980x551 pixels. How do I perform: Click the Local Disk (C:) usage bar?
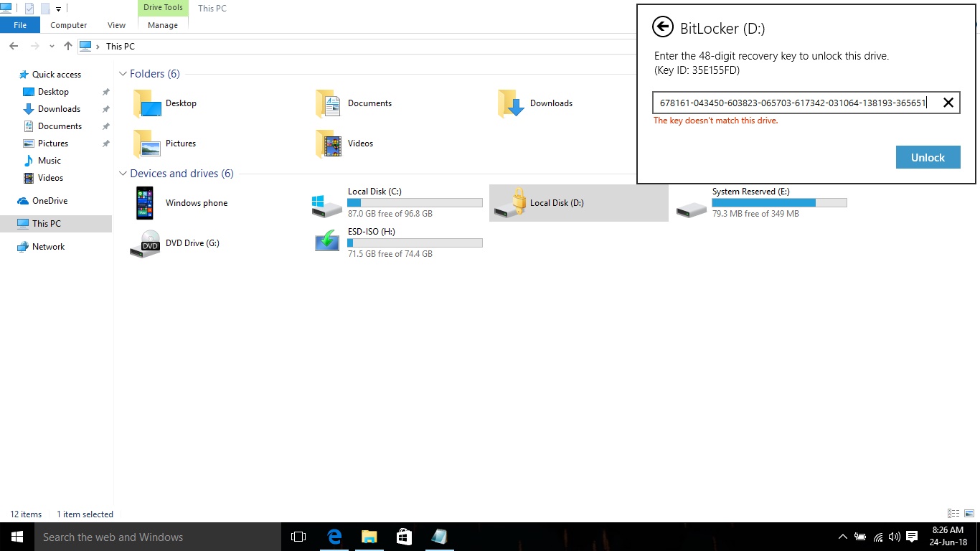(415, 203)
